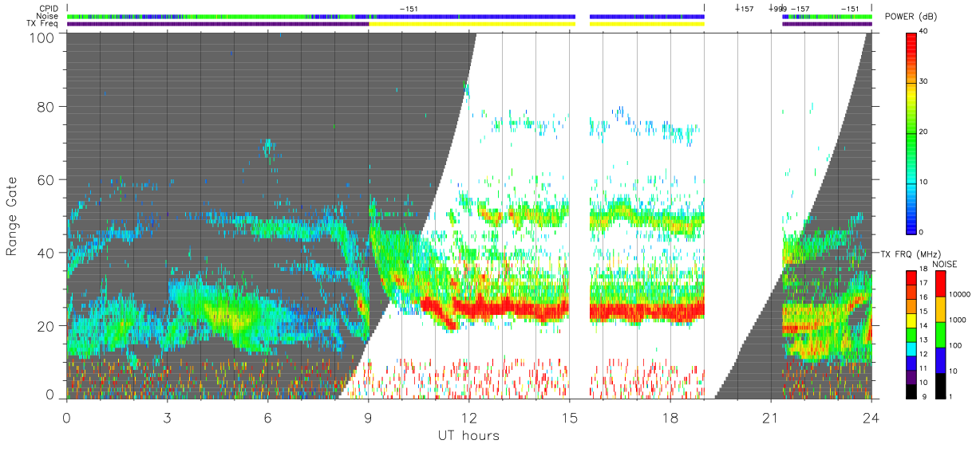Click the blue Noise bar between hours 9 and 15
This screenshot has height=452, width=980.
472,16
